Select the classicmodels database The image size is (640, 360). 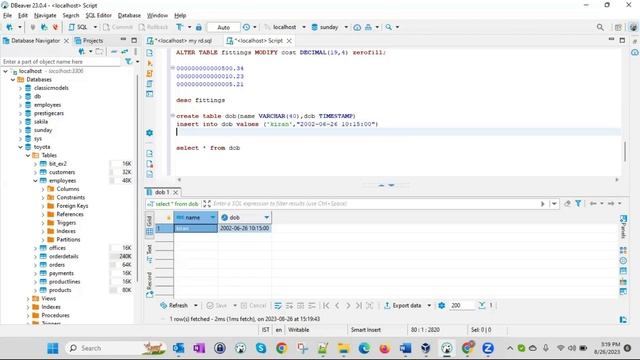tap(51, 88)
